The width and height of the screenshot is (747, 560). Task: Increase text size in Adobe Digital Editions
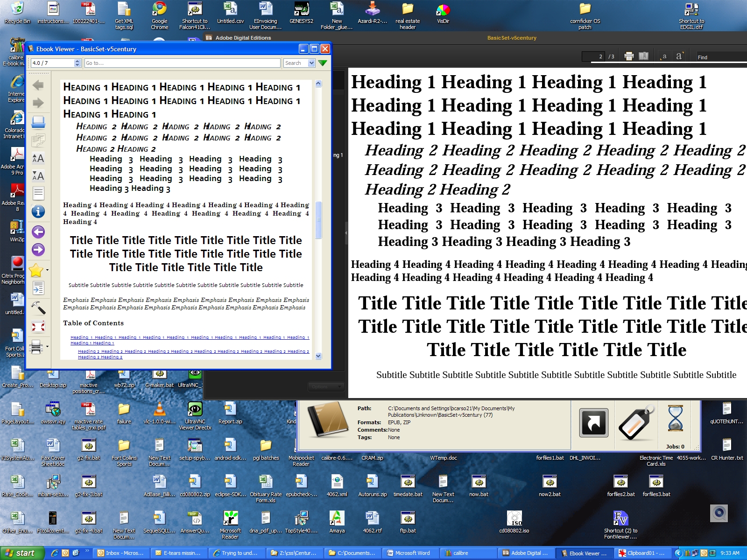tap(679, 56)
